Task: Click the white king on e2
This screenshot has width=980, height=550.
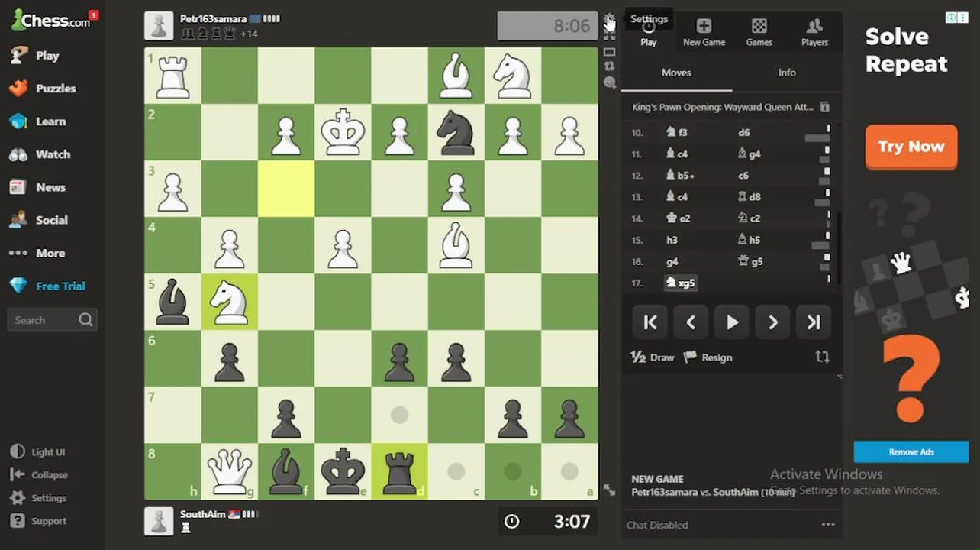Action: point(343,132)
